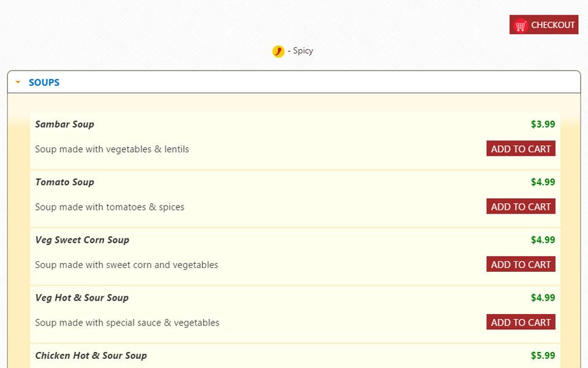Add Veg Sweet Corn Soup to cart
The width and height of the screenshot is (588, 368).
click(521, 264)
